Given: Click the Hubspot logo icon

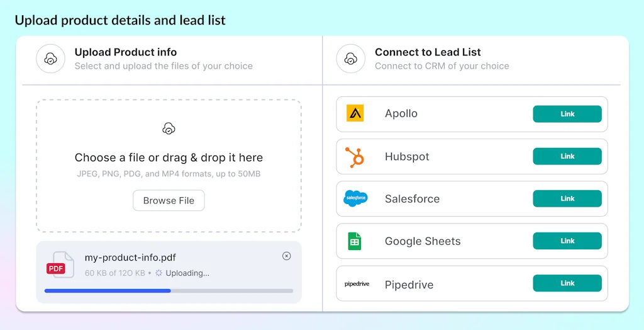Looking at the screenshot, I should click(355, 157).
